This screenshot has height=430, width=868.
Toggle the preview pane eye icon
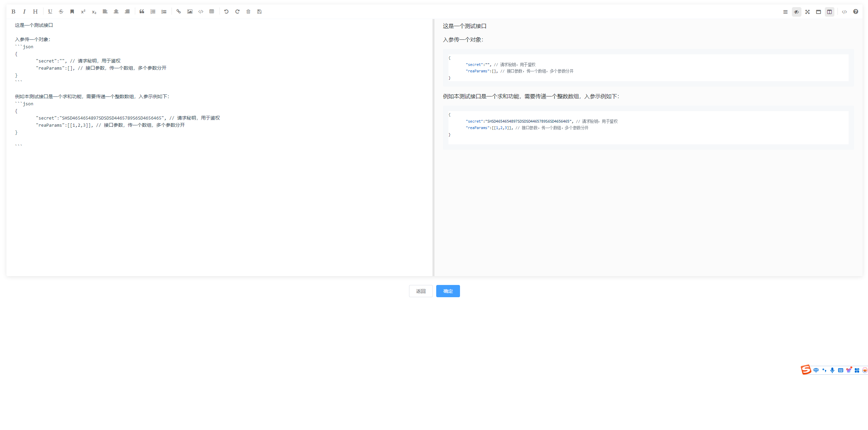(x=796, y=12)
